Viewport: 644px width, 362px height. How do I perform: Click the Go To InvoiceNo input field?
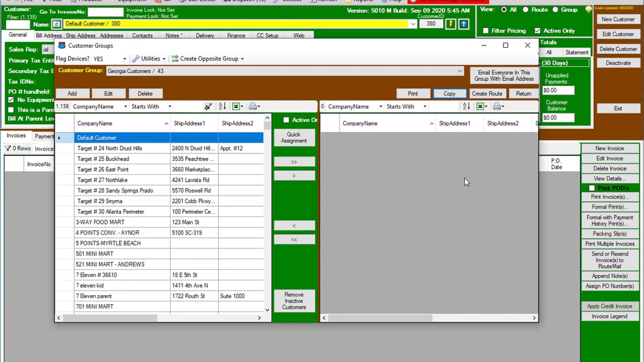click(x=106, y=12)
